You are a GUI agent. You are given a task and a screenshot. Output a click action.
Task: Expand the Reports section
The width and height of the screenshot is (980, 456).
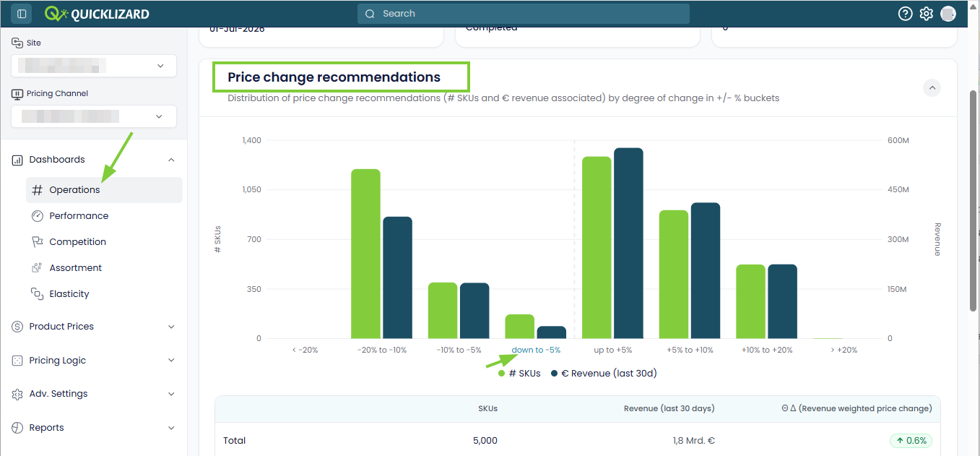171,428
